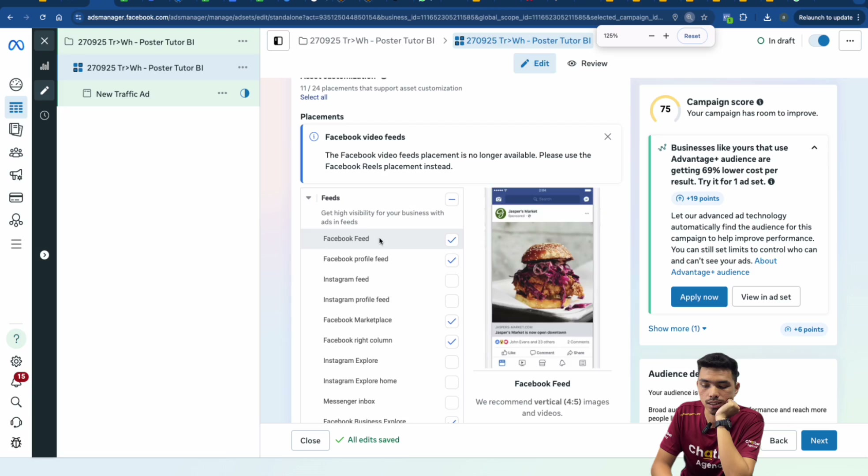Open the bar chart performance icon

pos(45,66)
